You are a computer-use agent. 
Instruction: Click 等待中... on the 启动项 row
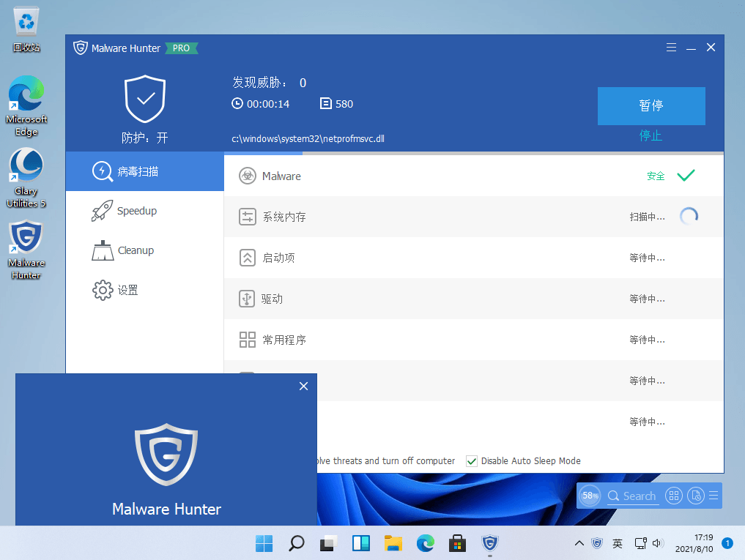point(647,258)
